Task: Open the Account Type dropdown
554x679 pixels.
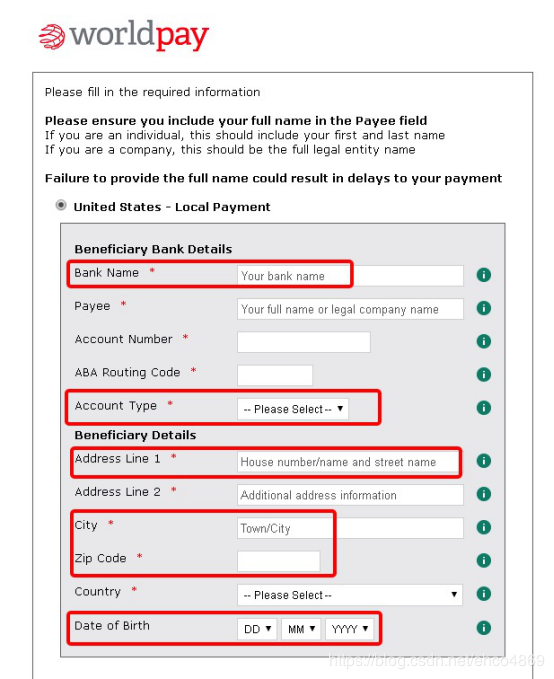Action: pyautogui.click(x=293, y=409)
